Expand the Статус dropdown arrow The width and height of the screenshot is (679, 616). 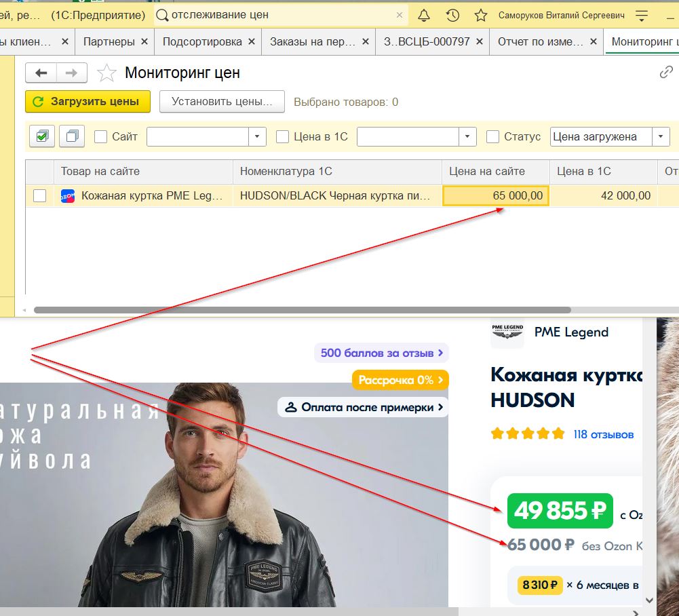tap(661, 136)
